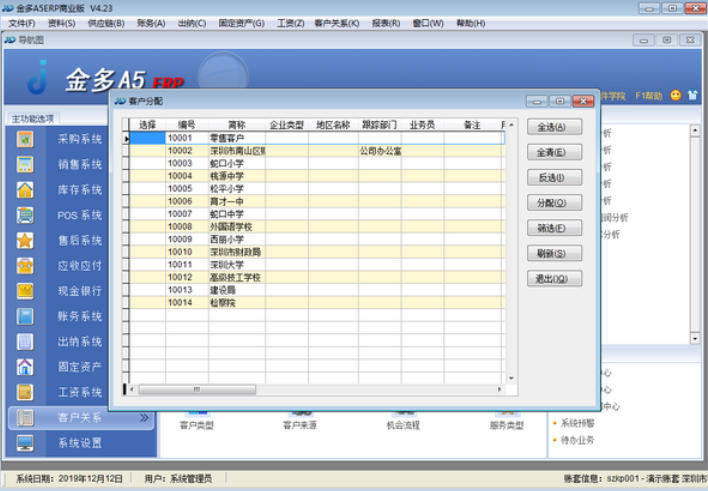Open the POS 系统 icon

coord(25,215)
